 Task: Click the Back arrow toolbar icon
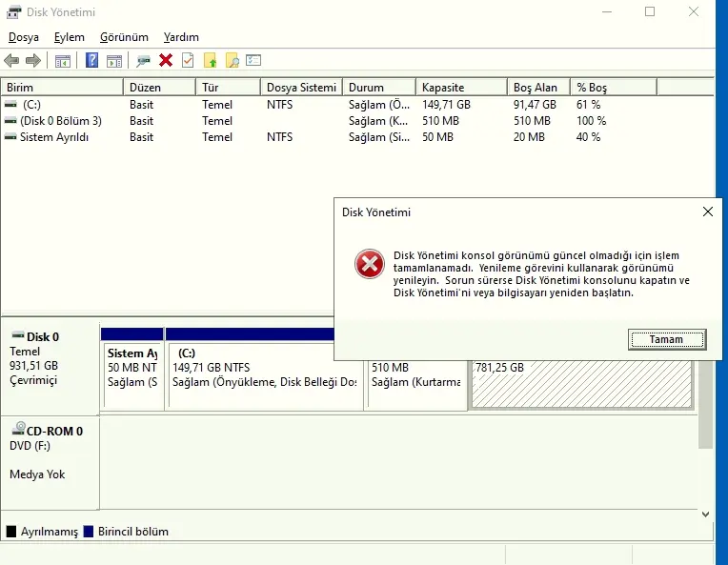(x=11, y=60)
